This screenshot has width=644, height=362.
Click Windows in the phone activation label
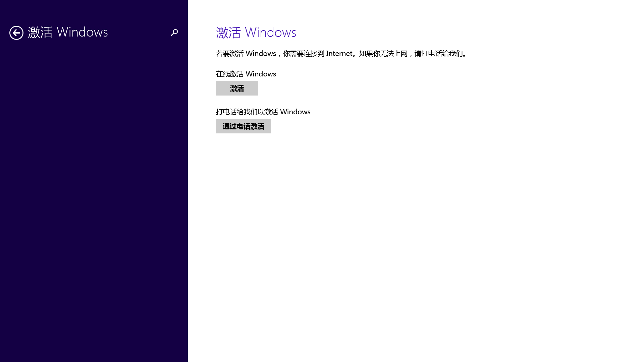[x=295, y=112]
